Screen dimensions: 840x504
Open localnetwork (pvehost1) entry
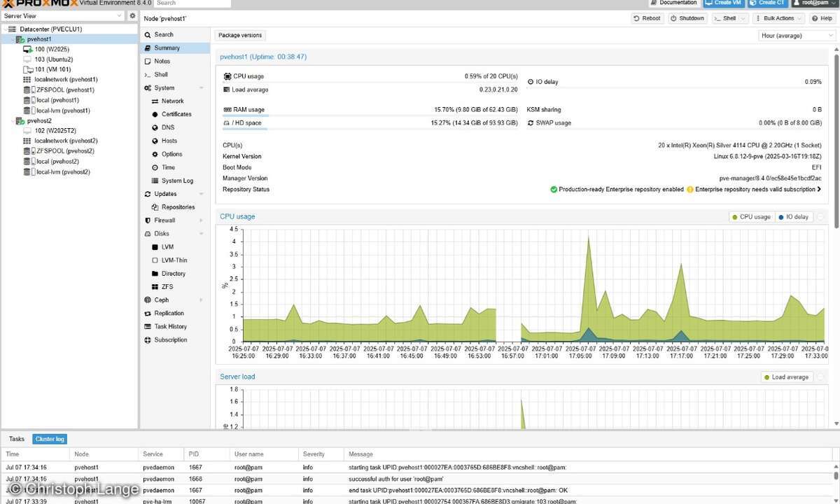pos(66,80)
